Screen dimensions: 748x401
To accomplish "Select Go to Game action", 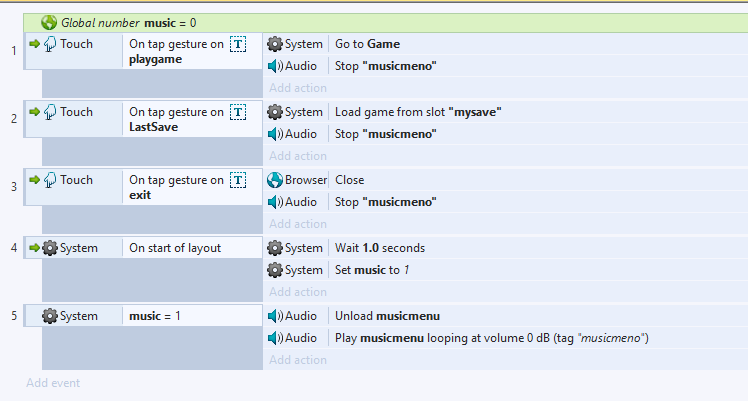I will [506, 44].
